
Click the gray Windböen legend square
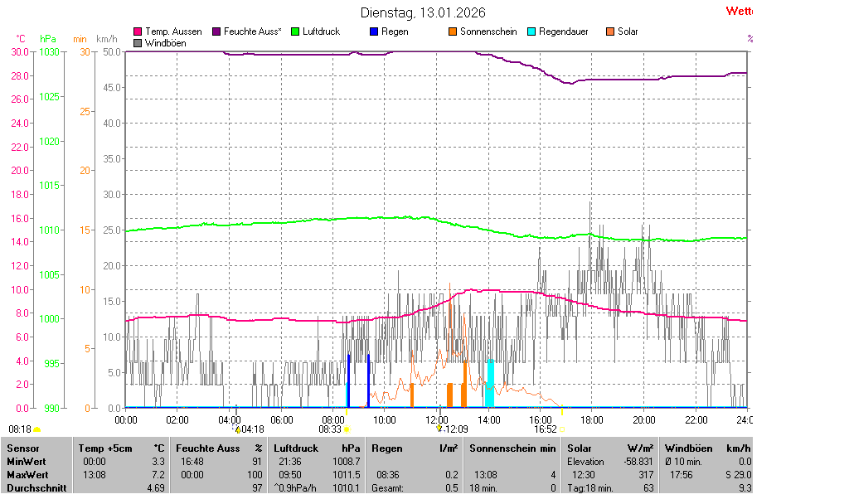point(138,43)
